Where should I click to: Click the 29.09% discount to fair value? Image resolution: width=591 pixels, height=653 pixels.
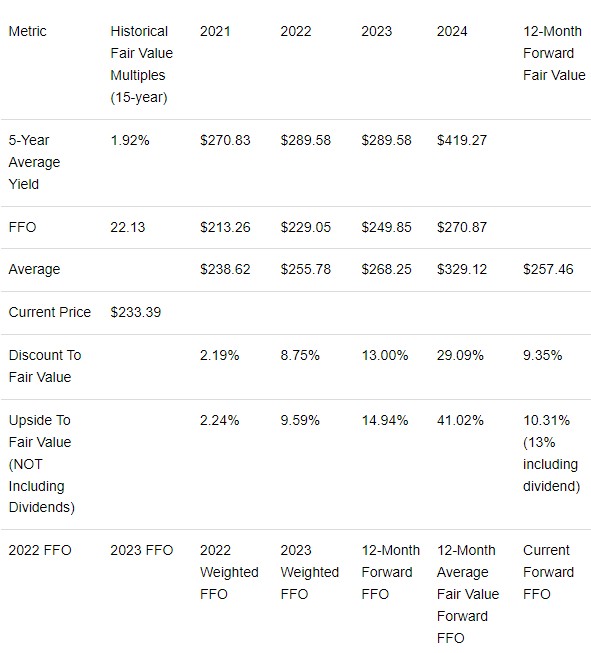[x=460, y=355]
